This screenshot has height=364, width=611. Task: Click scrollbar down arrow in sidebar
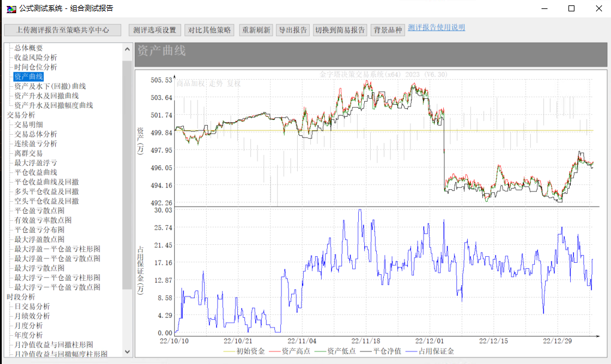(127, 351)
